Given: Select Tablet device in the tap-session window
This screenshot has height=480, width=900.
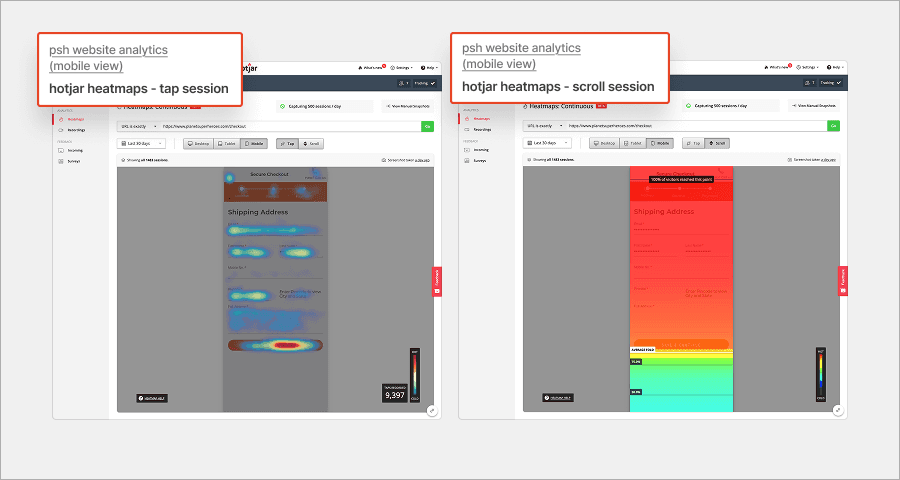Looking at the screenshot, I should pyautogui.click(x=227, y=144).
